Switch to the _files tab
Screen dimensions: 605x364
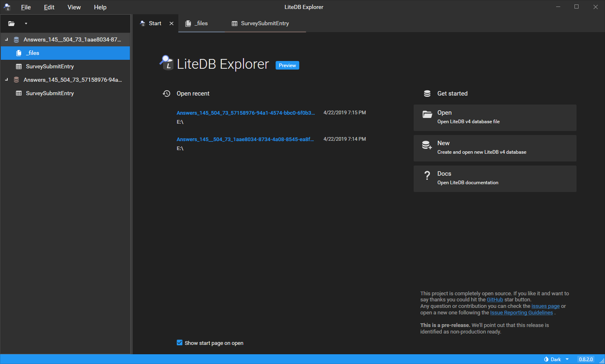click(201, 23)
